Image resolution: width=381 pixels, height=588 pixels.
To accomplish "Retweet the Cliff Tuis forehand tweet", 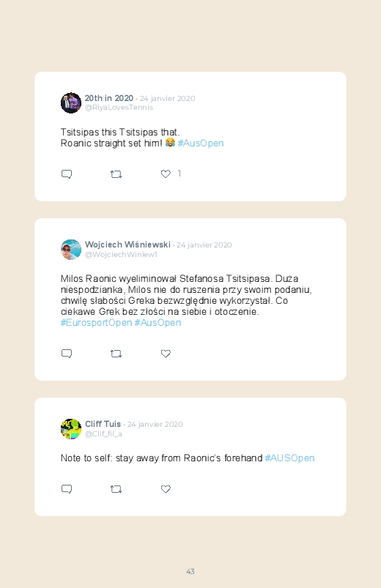I will (x=116, y=489).
